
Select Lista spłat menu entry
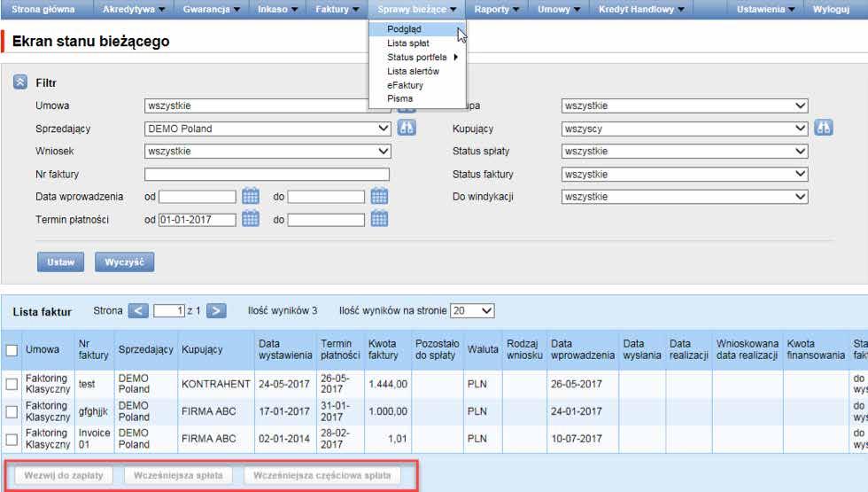point(417,43)
